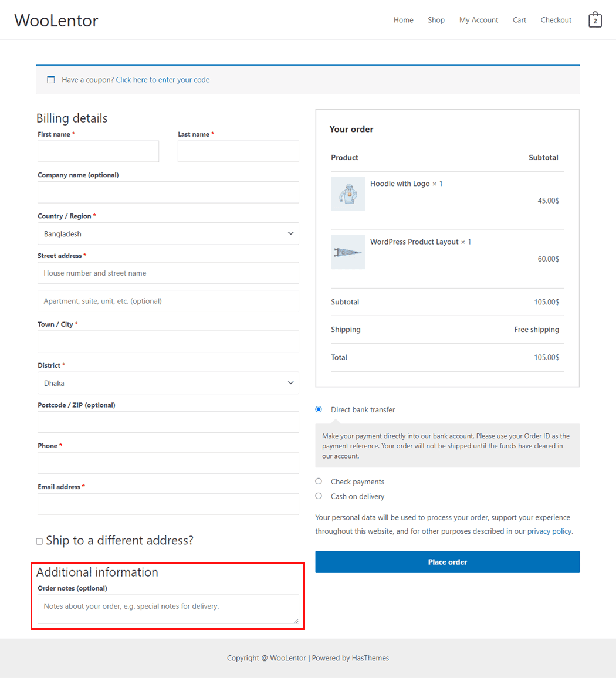Image resolution: width=616 pixels, height=678 pixels.
Task: Open the Checkout menu item
Action: click(556, 20)
